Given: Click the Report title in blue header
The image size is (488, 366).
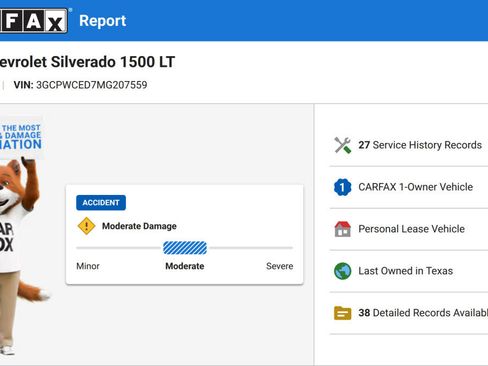Looking at the screenshot, I should point(103,21).
